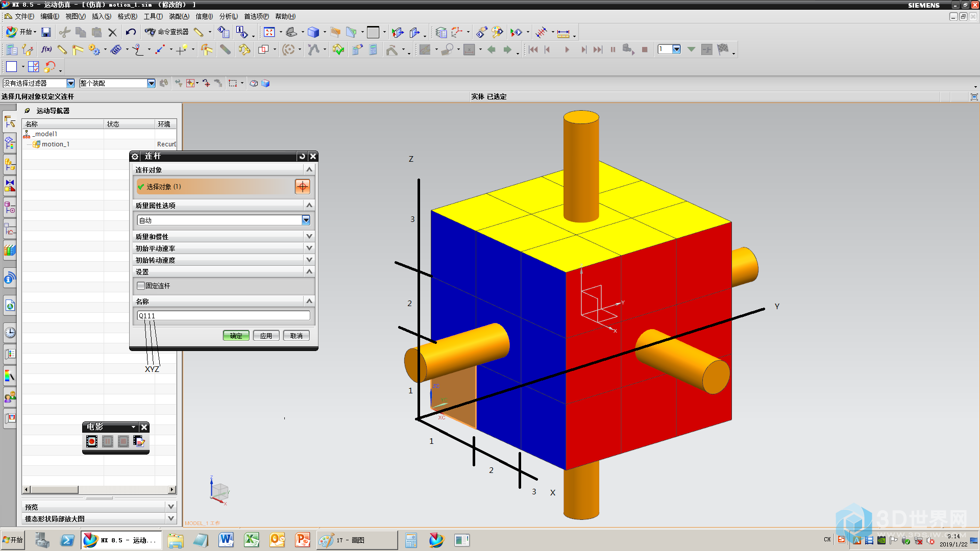Viewport: 980px width, 551px height.
Task: Open the 命令查找器 command finder
Action: (167, 32)
